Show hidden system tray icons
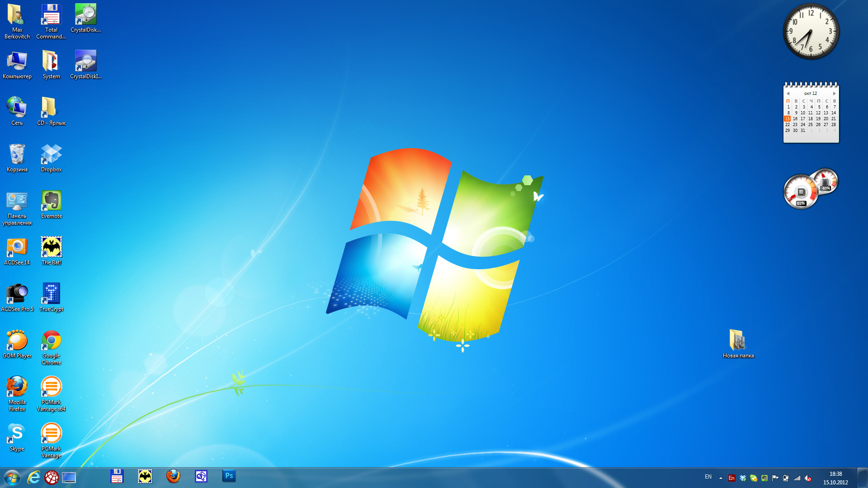868x488 pixels. 721,478
